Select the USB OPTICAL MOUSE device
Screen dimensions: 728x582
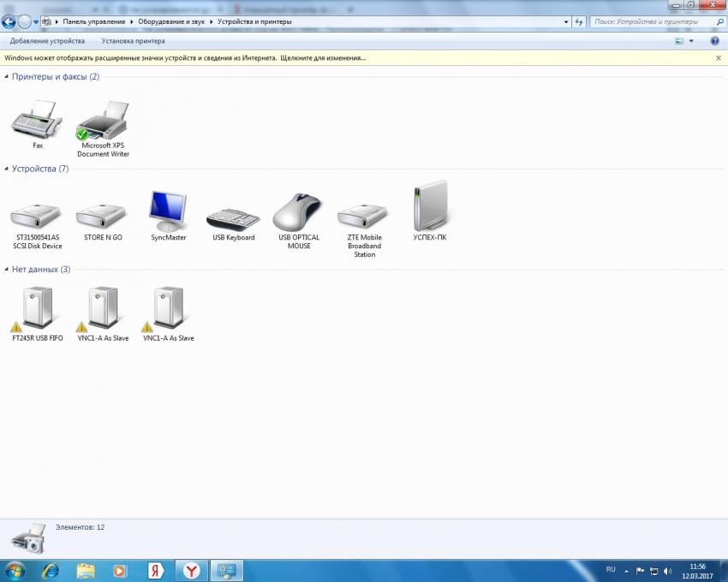(x=299, y=213)
